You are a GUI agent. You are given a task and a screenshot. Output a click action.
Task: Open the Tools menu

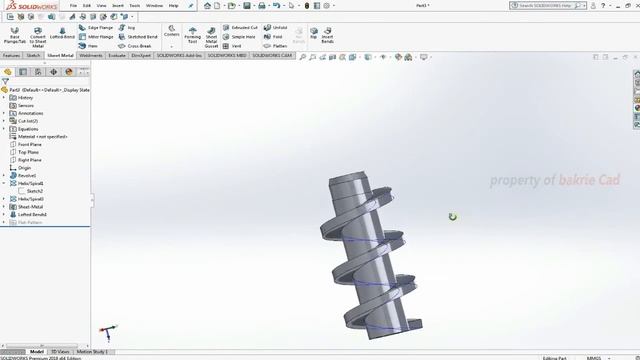(135, 6)
